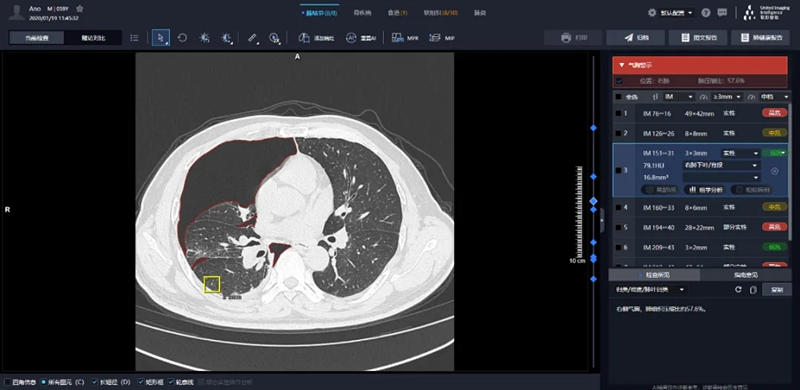Switch to the follow-up comparison tab
This screenshot has height=390, width=800.
pyautogui.click(x=93, y=38)
